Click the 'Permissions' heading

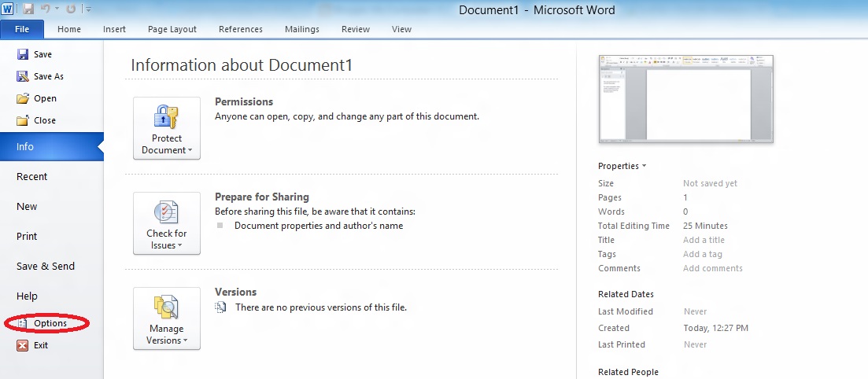pos(244,101)
